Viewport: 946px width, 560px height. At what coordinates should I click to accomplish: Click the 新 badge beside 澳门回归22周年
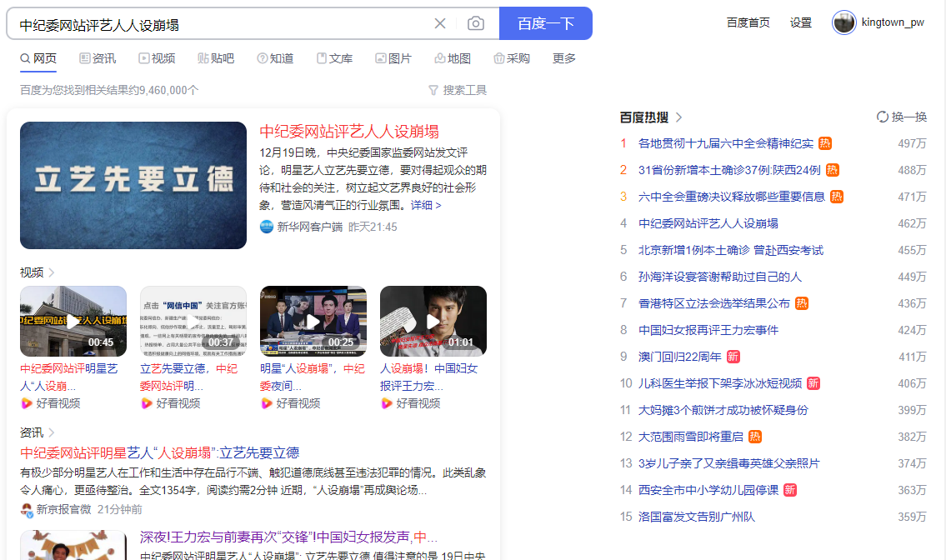(x=733, y=357)
